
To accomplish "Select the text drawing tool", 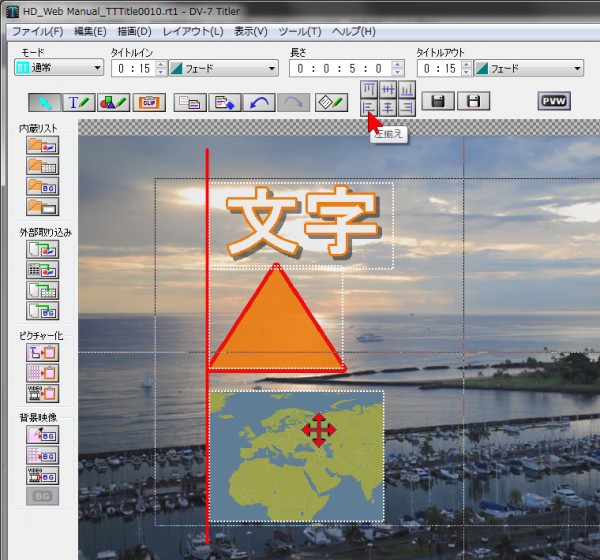I will pyautogui.click(x=79, y=102).
